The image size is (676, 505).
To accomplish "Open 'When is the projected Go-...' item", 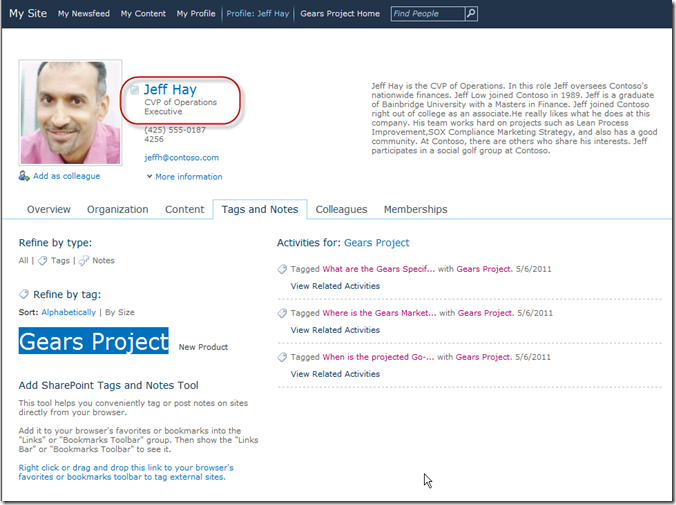I will pyautogui.click(x=378, y=357).
